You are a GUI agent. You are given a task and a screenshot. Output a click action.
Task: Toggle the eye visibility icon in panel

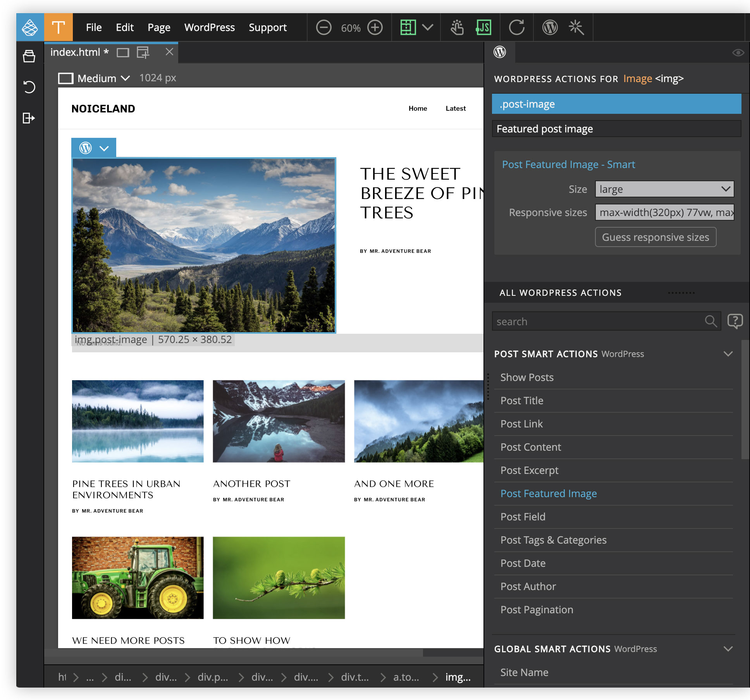pyautogui.click(x=738, y=53)
